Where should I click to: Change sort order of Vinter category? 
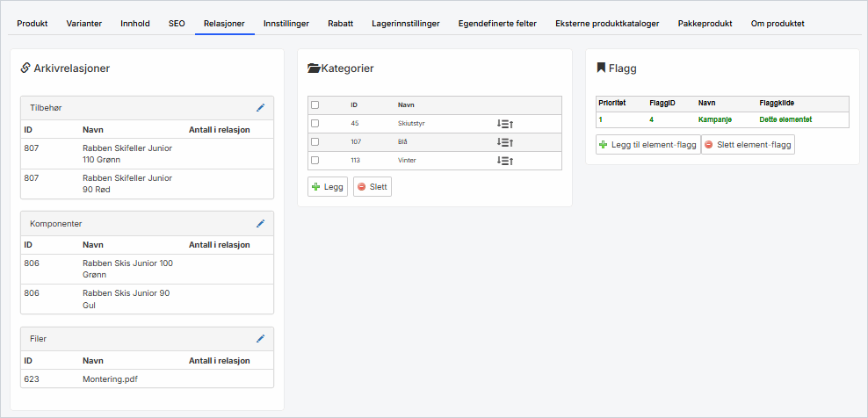coord(504,161)
